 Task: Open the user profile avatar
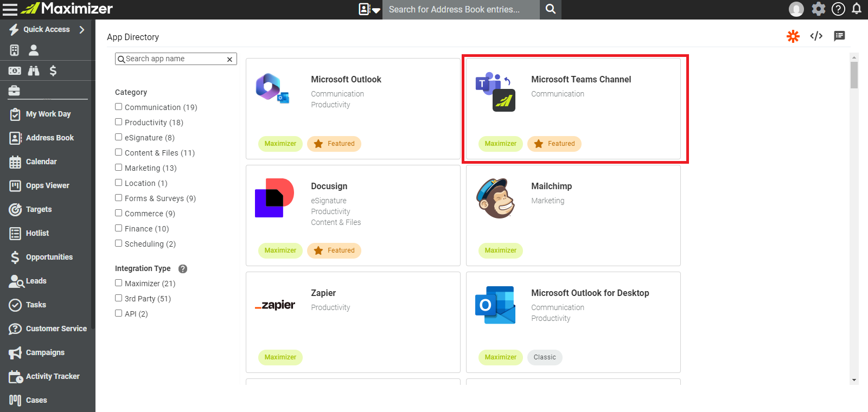click(x=796, y=9)
